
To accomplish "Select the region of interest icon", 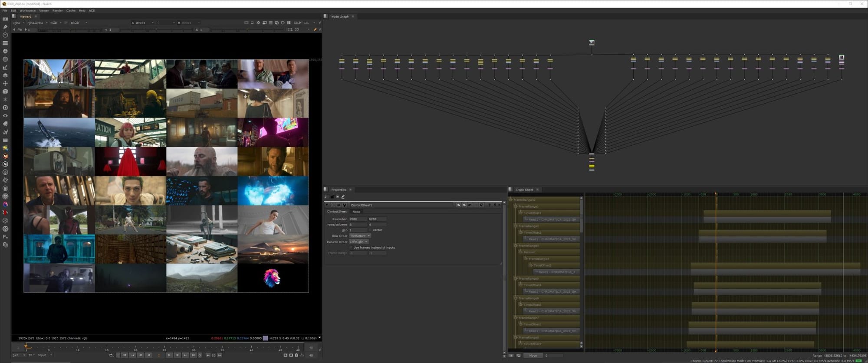I will (x=290, y=29).
